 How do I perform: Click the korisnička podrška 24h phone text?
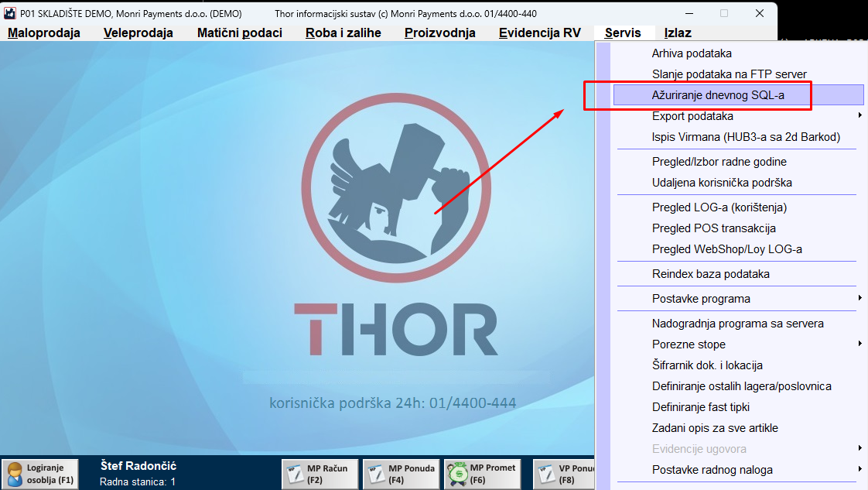click(x=392, y=403)
